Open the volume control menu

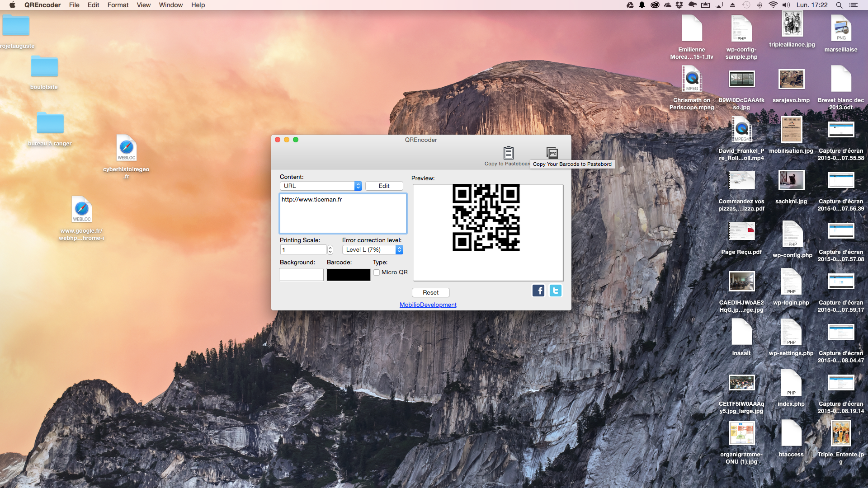click(x=787, y=5)
